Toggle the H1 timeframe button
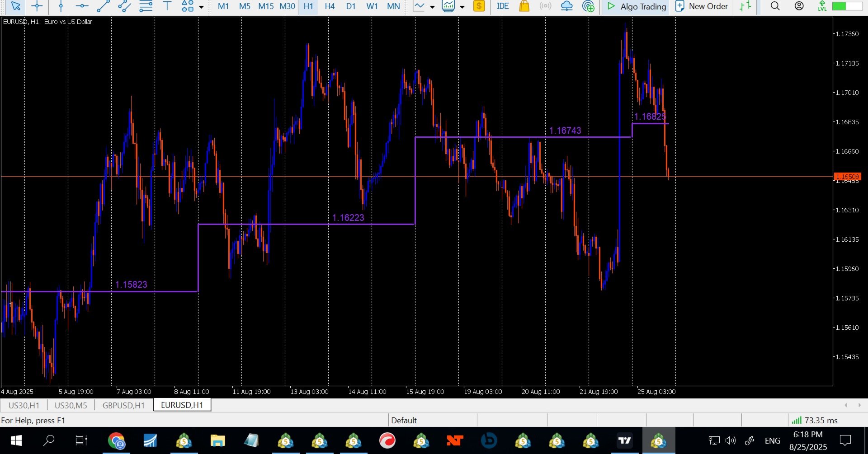 pyautogui.click(x=308, y=6)
